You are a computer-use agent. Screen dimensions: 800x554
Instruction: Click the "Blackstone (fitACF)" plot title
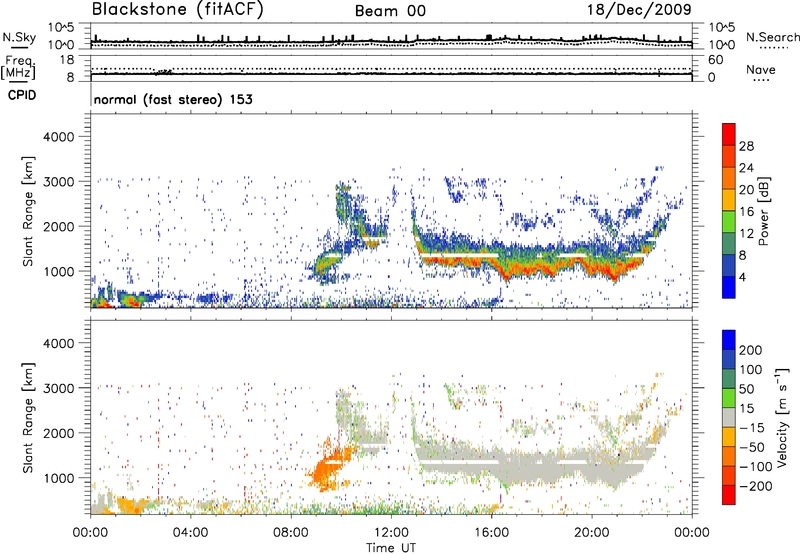[178, 10]
